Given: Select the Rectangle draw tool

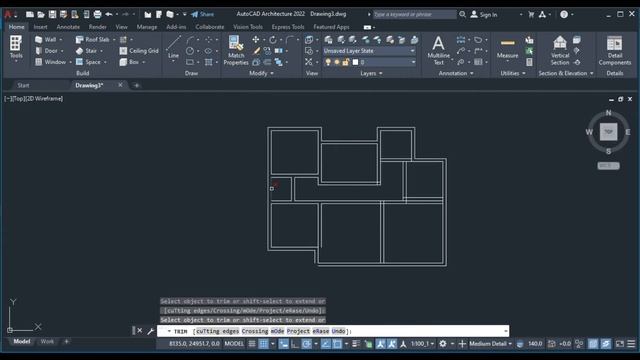Looking at the screenshot, I should [x=190, y=62].
